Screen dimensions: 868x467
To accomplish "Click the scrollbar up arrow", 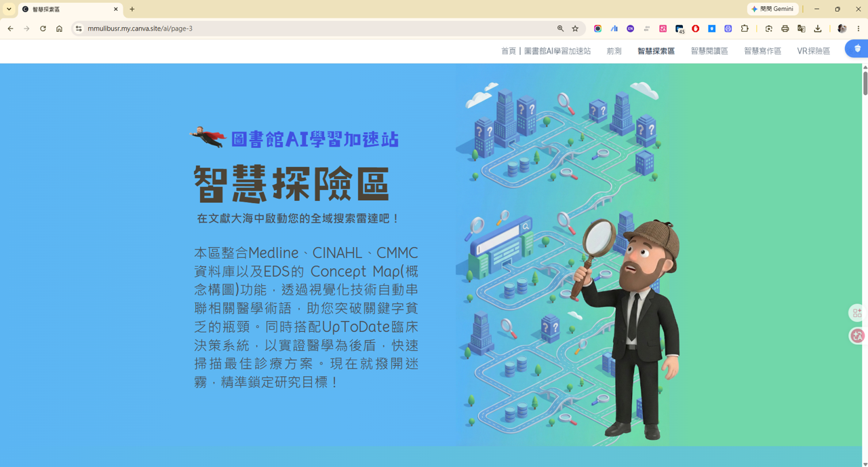I will [865, 67].
